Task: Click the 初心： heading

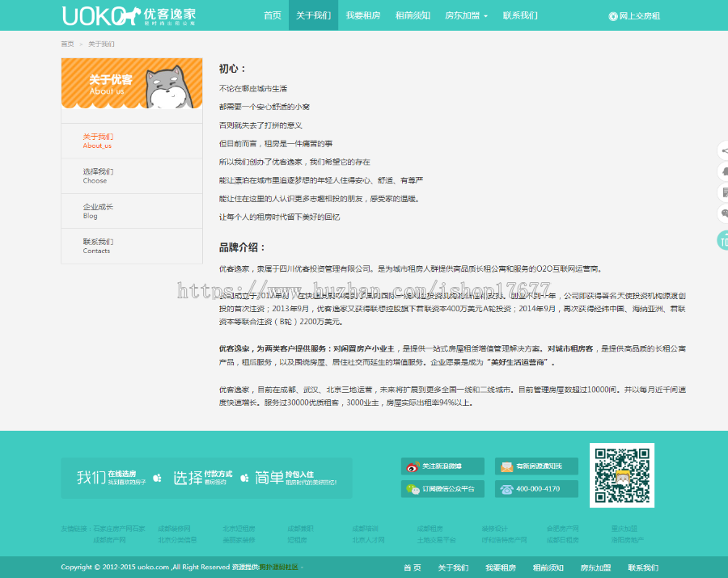Action: tap(233, 69)
